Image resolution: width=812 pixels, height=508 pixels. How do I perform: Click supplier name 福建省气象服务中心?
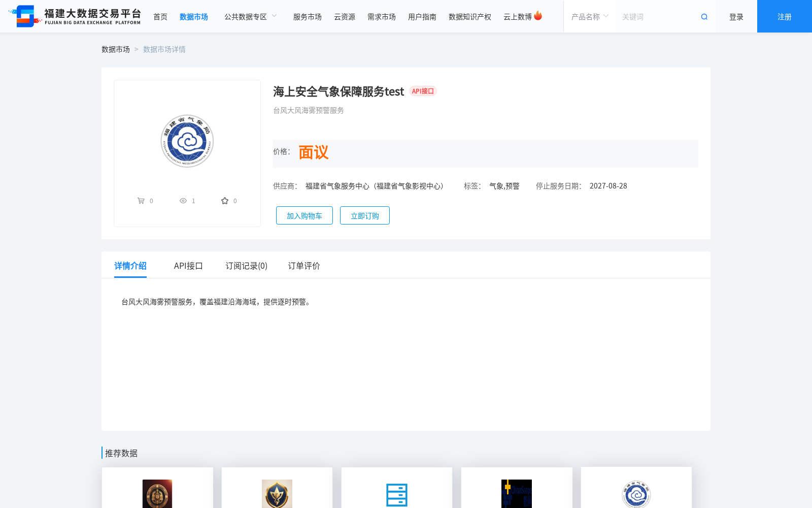pyautogui.click(x=376, y=186)
